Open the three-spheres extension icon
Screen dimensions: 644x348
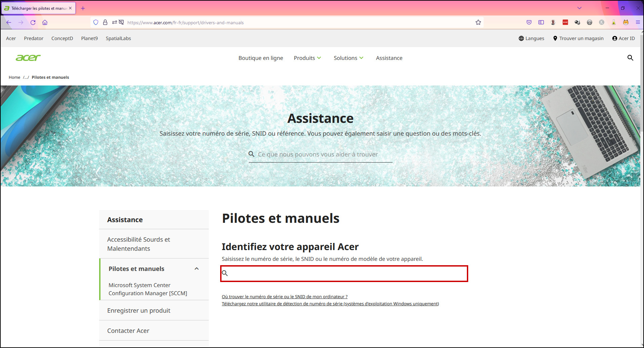click(x=577, y=23)
